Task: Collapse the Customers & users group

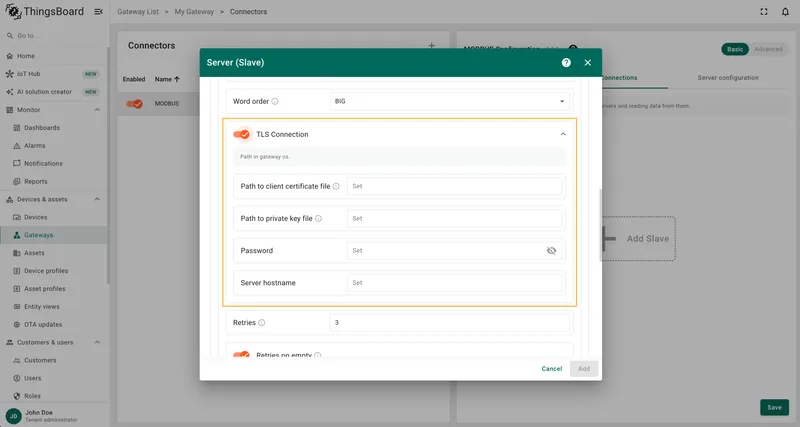Action: (97, 342)
